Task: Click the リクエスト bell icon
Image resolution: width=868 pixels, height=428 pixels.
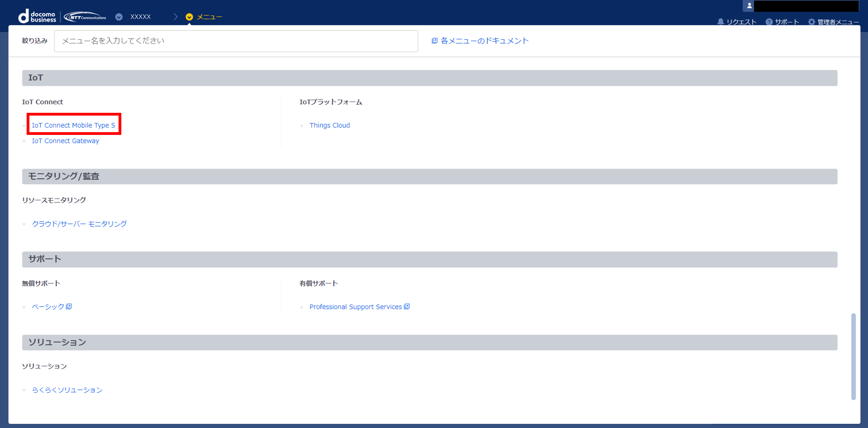Action: (x=721, y=22)
